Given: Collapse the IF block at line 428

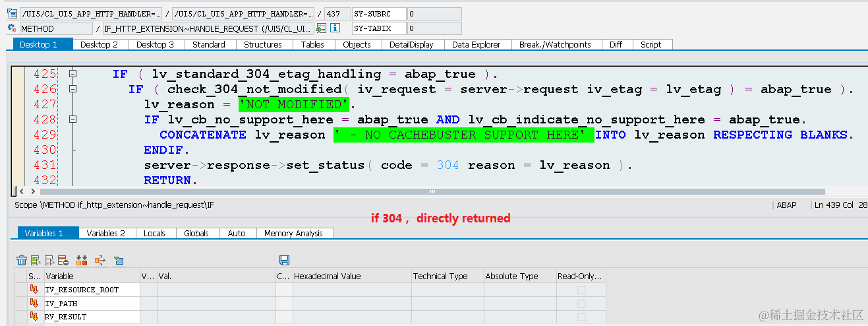Looking at the screenshot, I should pyautogui.click(x=73, y=119).
